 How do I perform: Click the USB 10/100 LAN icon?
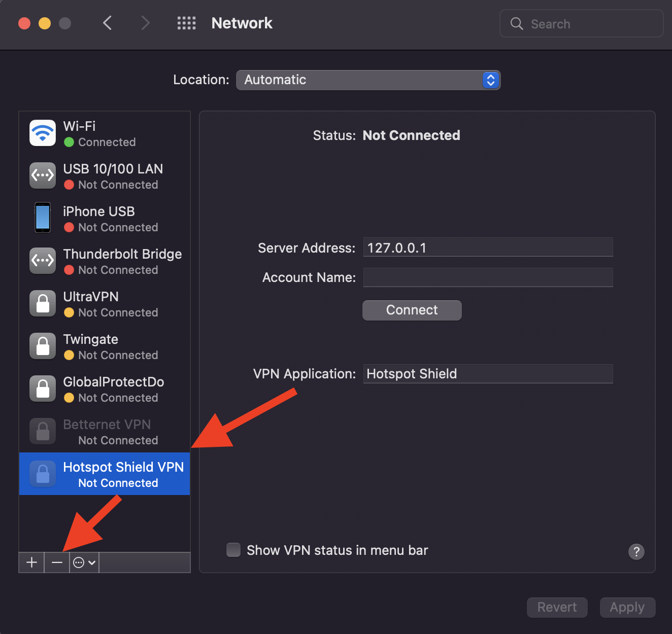pyautogui.click(x=42, y=175)
